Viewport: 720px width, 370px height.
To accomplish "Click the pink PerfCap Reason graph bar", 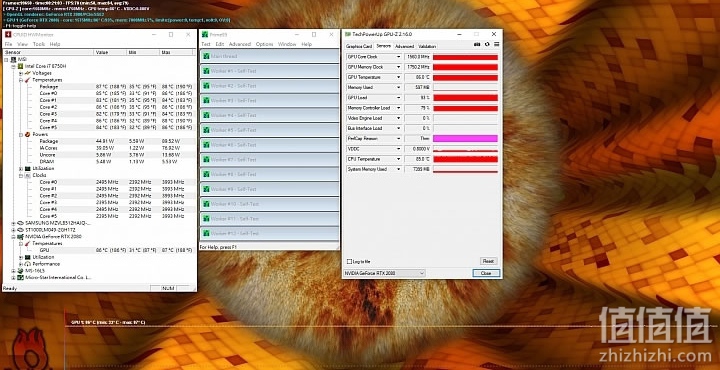I will (465, 138).
